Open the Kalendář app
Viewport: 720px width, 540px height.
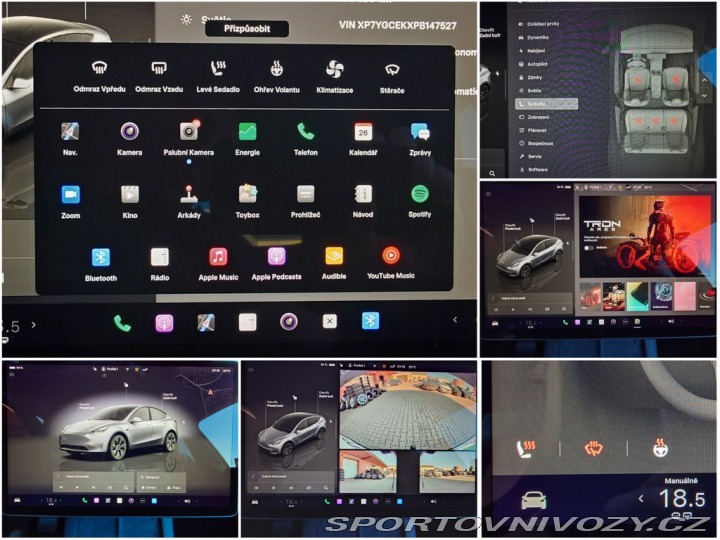coord(363,132)
